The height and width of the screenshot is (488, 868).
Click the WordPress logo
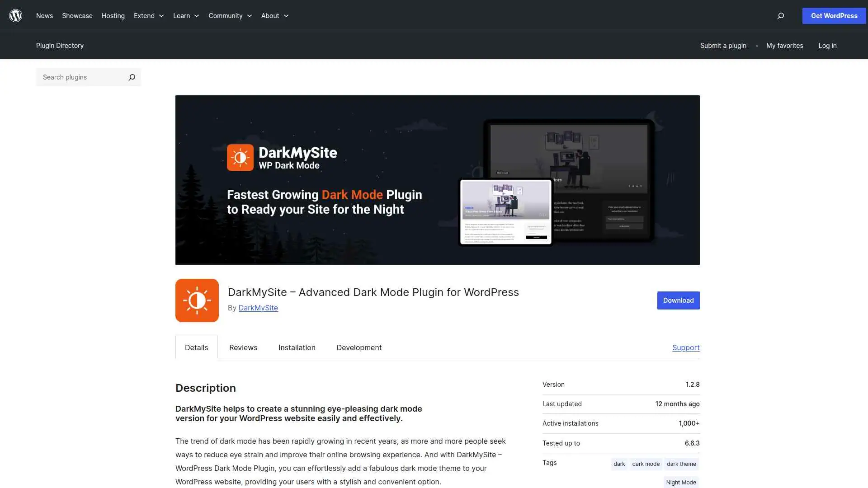[x=15, y=15]
